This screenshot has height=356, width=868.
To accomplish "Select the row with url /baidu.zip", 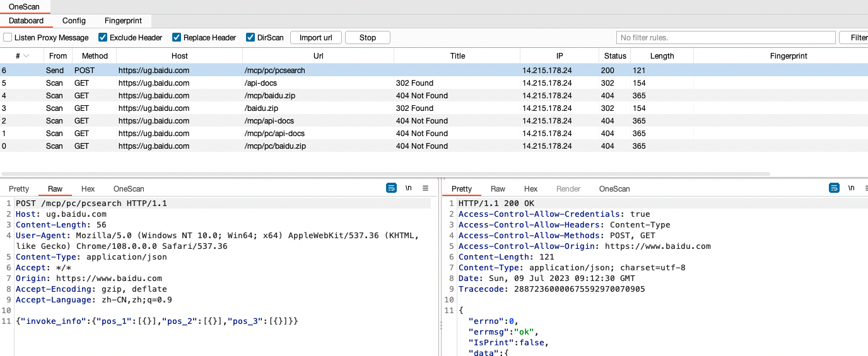I will point(434,108).
